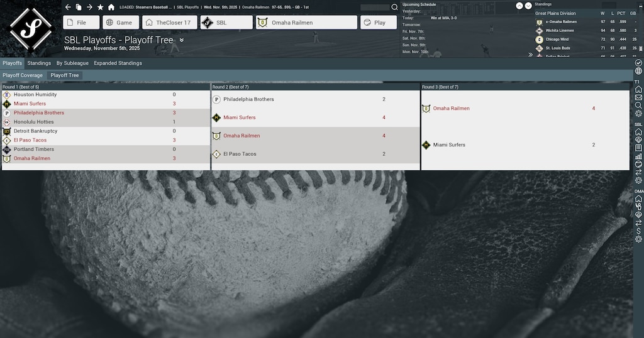Click the down arrow button beside Standings widget
This screenshot has width=644, height=338.
pyautogui.click(x=528, y=6)
